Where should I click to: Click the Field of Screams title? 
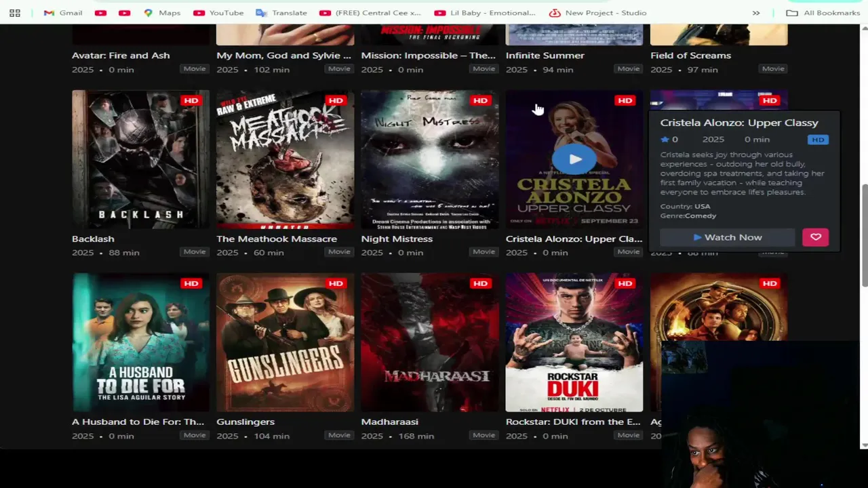[x=690, y=56]
